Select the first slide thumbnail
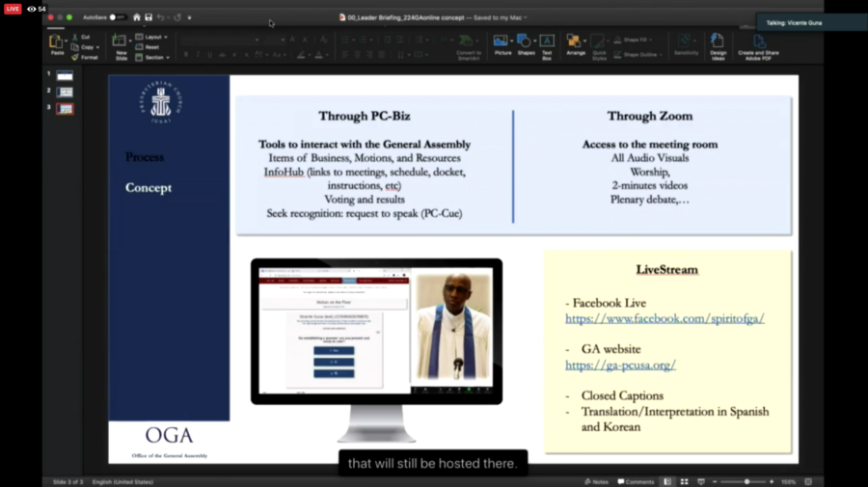 pyautogui.click(x=65, y=75)
